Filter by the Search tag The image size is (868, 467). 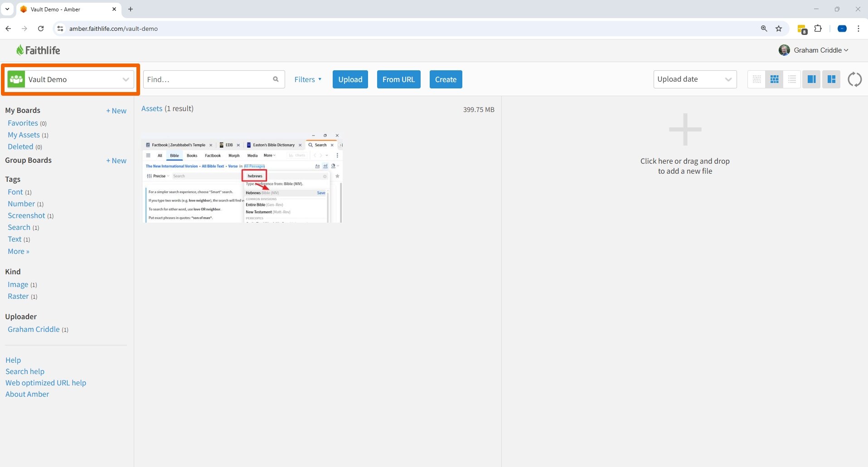19,227
